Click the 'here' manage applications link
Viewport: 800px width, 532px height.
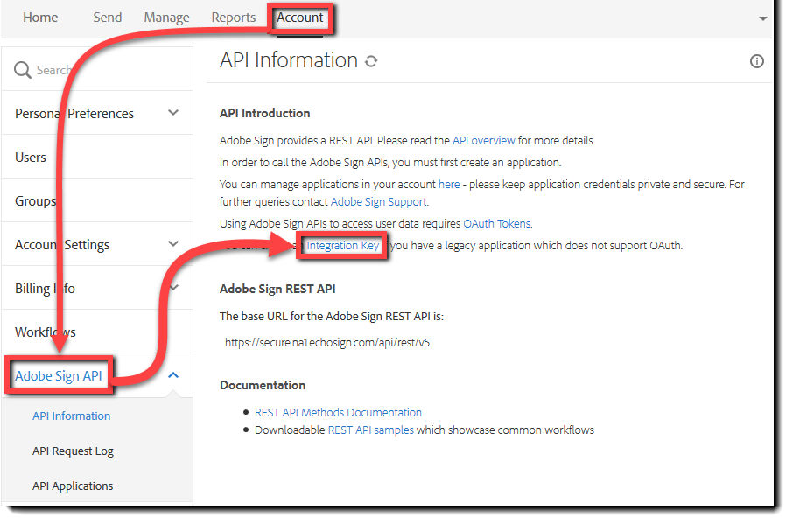(449, 184)
